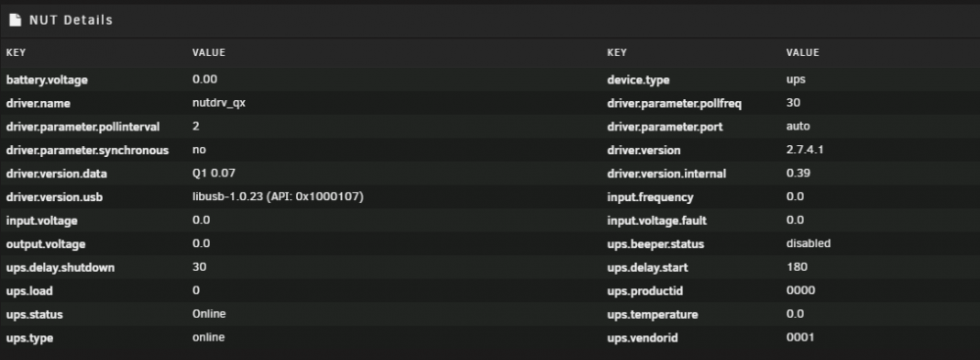Click the ups.delay.shutdown key label
Image resolution: width=980 pixels, height=360 pixels.
coord(61,268)
